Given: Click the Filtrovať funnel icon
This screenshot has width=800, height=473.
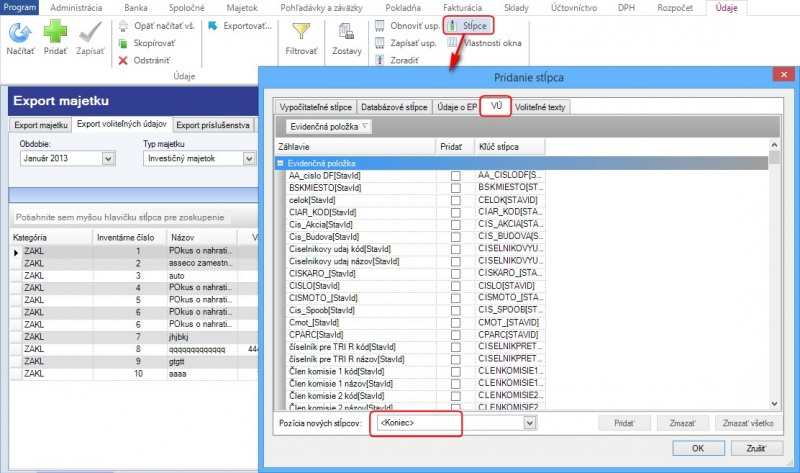Looking at the screenshot, I should coord(299,34).
